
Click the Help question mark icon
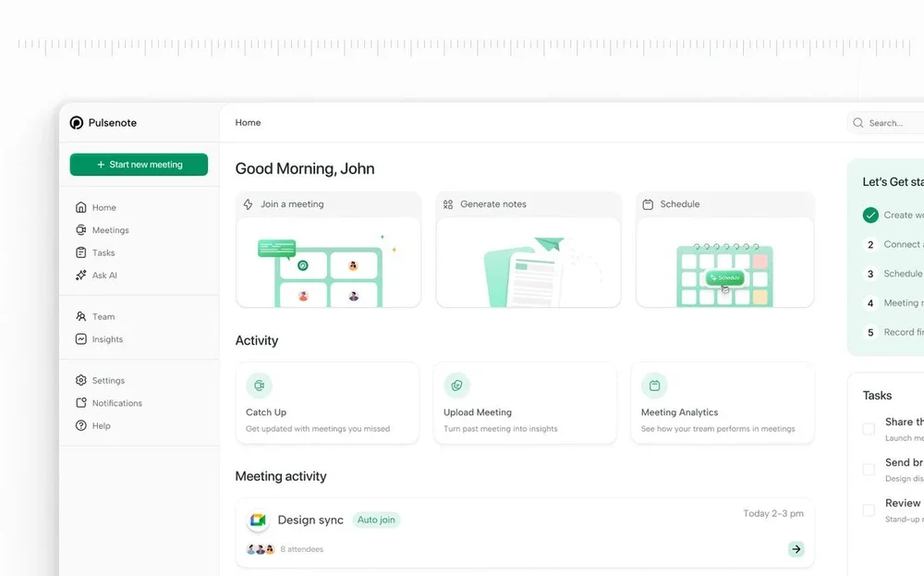point(81,425)
